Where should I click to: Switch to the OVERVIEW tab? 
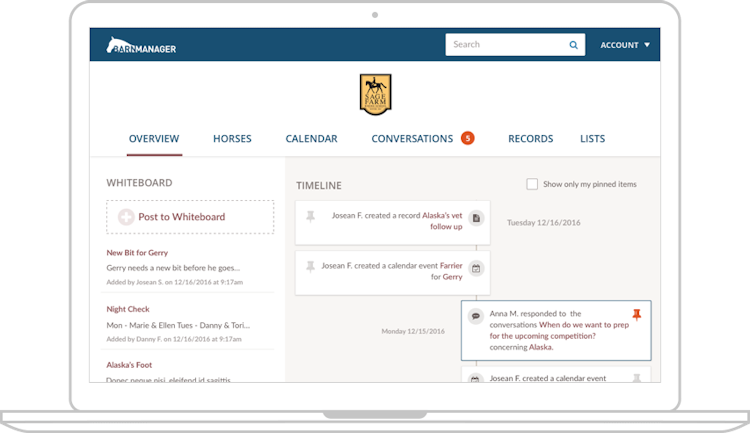[154, 139]
